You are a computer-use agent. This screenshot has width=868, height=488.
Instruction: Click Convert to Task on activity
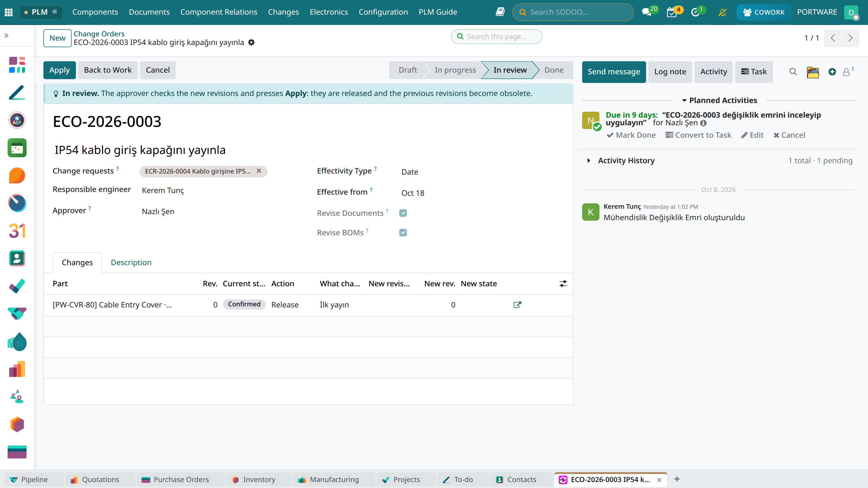pyautogui.click(x=698, y=135)
